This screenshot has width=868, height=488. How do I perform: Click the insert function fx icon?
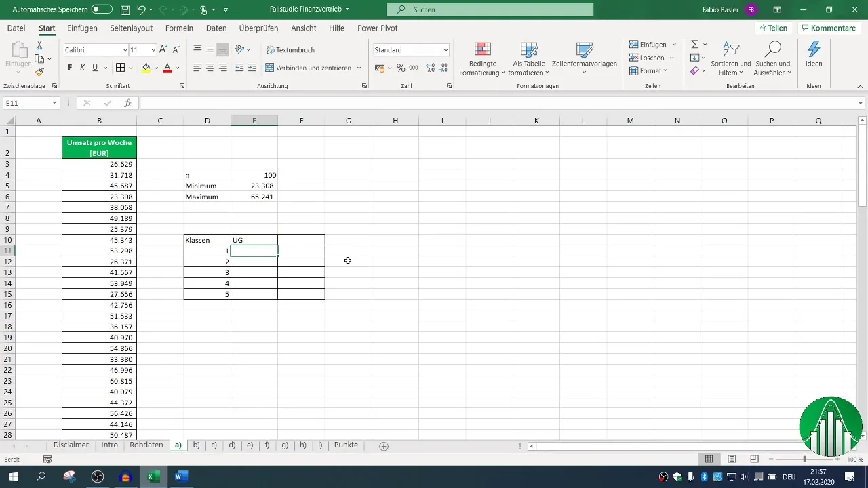[x=127, y=103]
